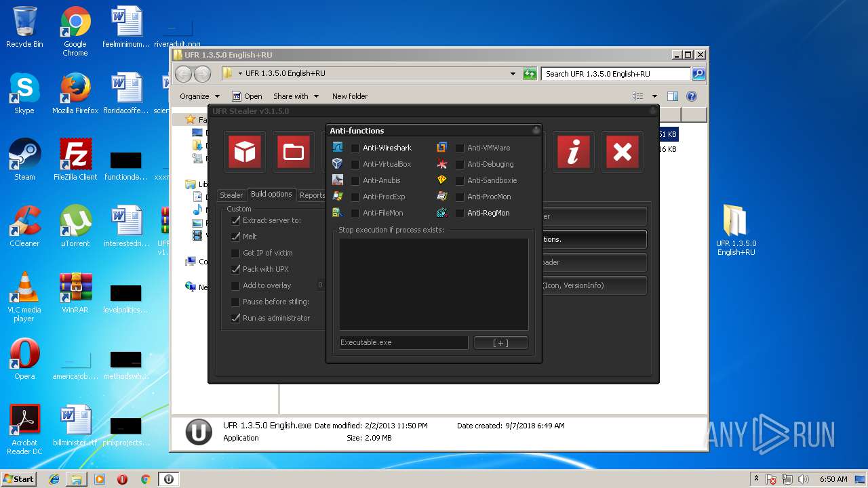Viewport: 868px width, 488px height.
Task: Tick the Anti-Anubis checkbox
Action: point(355,180)
